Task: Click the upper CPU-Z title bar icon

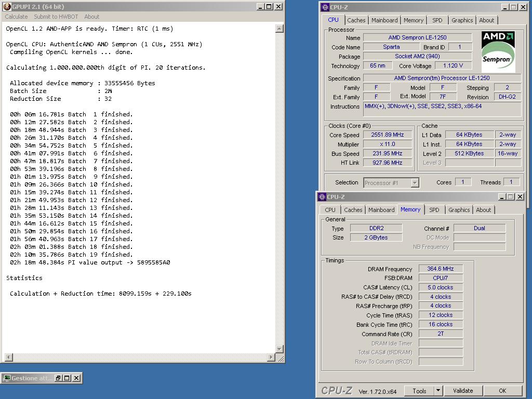Action: 325,7
